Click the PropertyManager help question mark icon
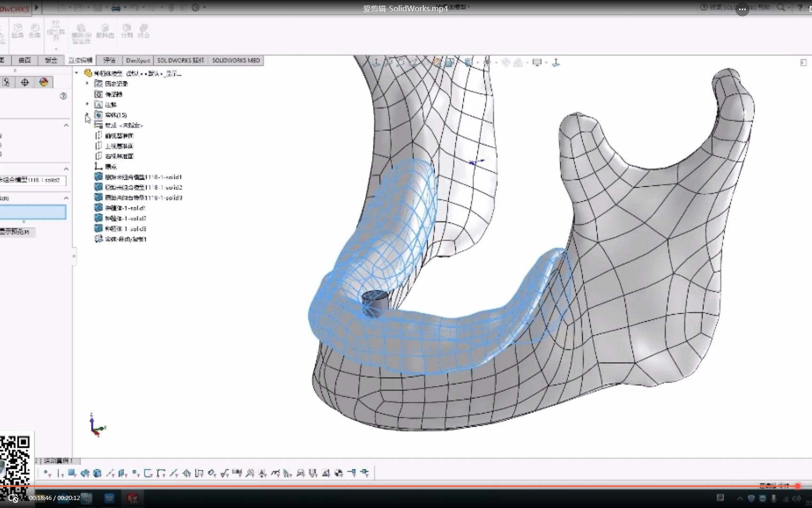This screenshot has width=812, height=508. [x=63, y=96]
